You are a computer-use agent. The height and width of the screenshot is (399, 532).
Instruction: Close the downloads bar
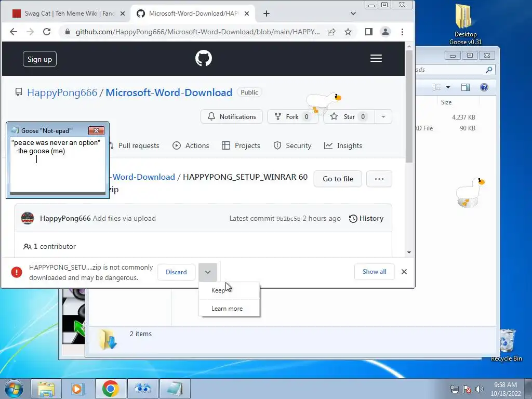point(404,272)
